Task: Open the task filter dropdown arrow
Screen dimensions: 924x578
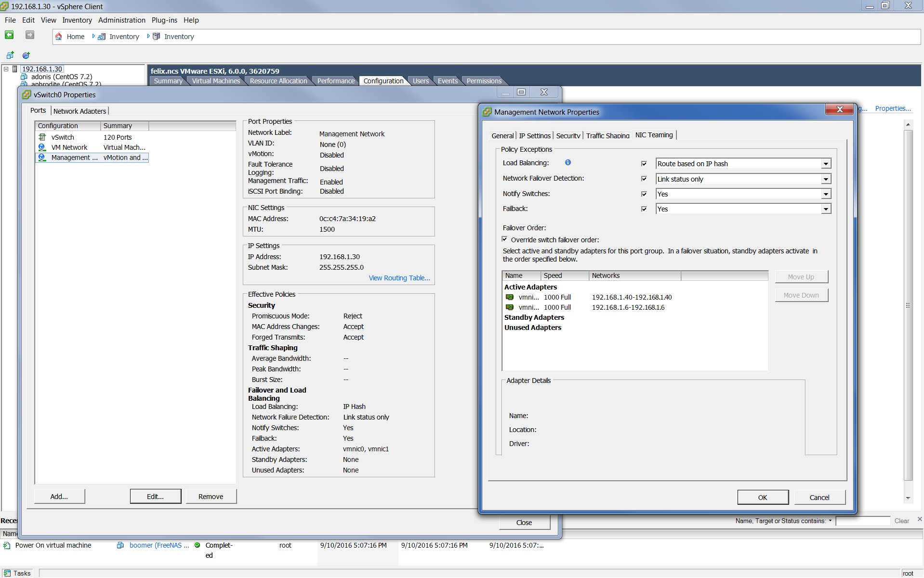Action: 830,521
